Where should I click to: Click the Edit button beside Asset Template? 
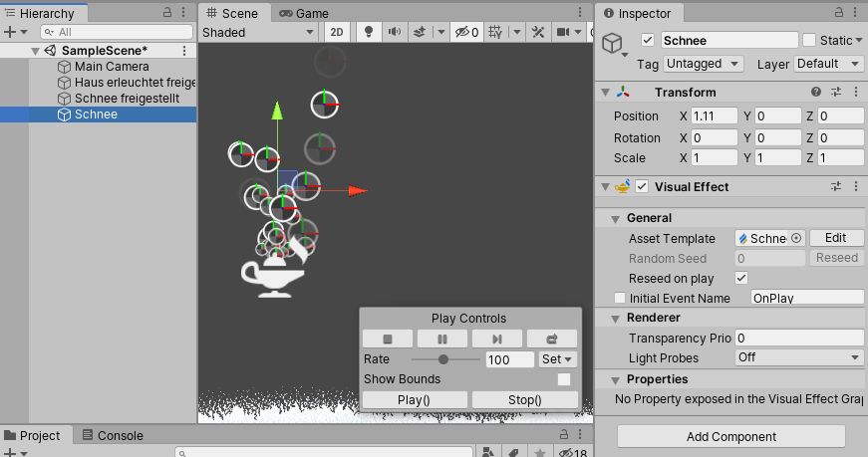point(835,238)
